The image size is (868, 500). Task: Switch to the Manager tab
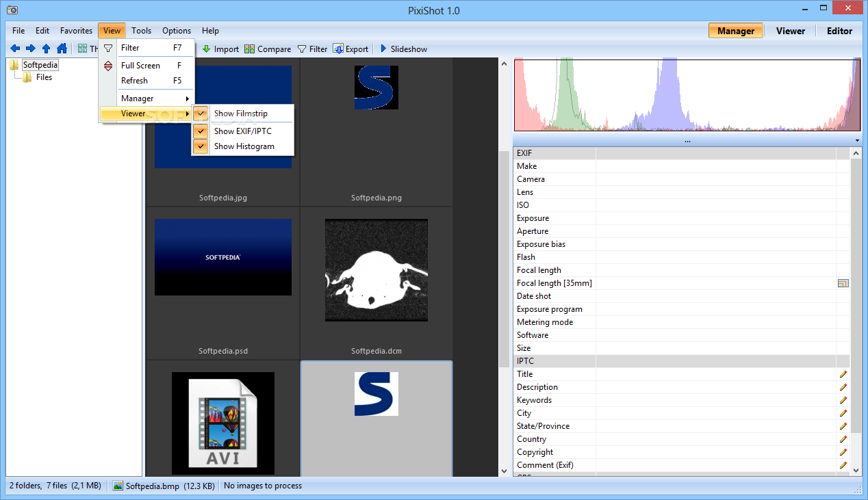(736, 31)
